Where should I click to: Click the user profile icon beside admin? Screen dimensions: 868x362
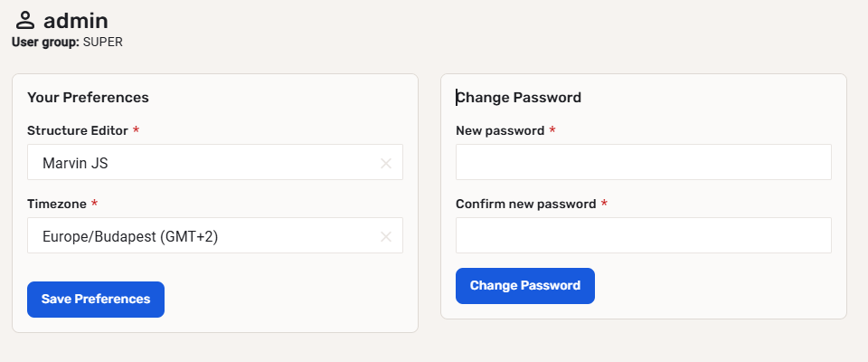[24, 20]
